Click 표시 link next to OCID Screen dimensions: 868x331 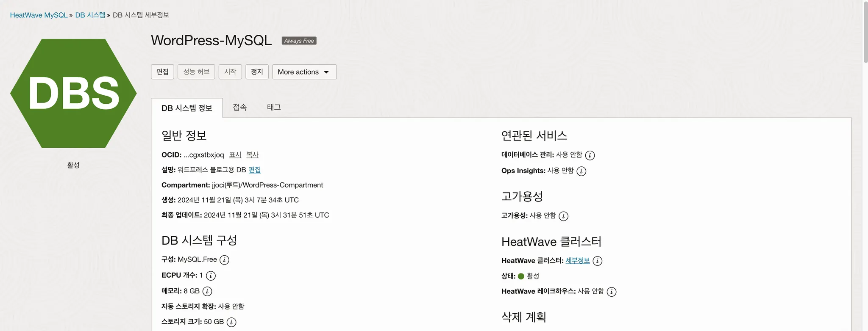click(235, 155)
